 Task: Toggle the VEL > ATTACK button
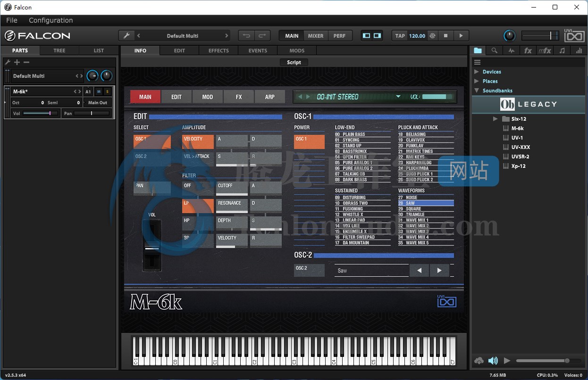click(198, 159)
